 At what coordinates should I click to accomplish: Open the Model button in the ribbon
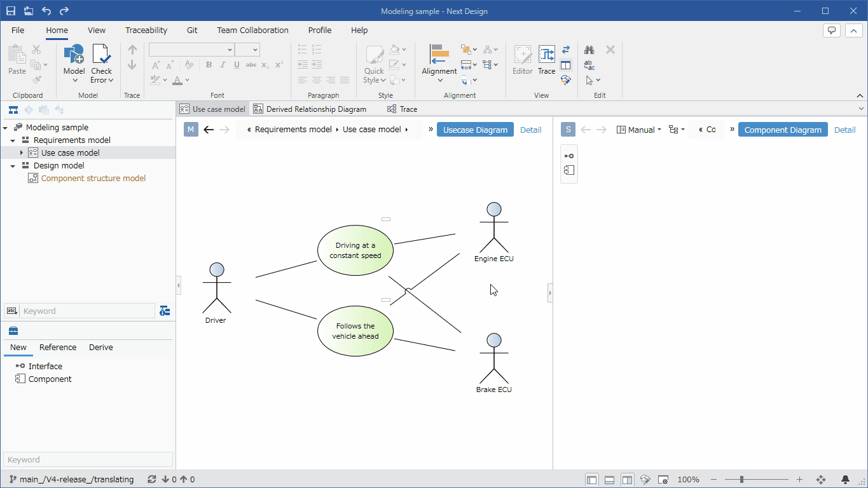coord(74,64)
